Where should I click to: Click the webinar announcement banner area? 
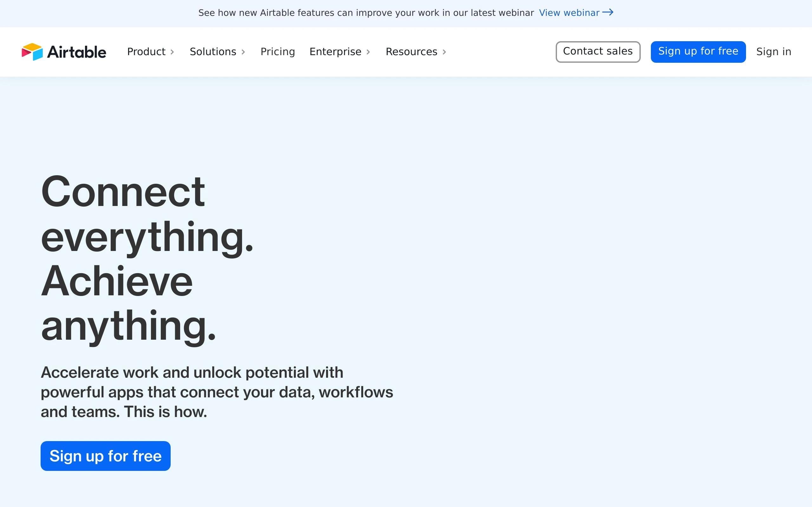[406, 13]
